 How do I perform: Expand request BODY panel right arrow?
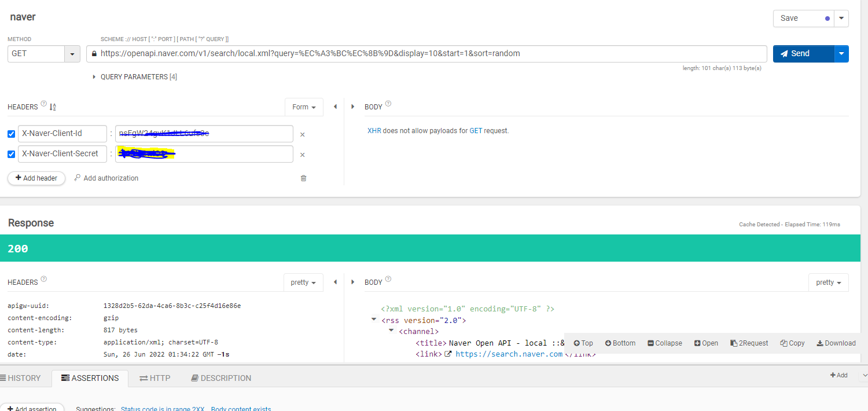[353, 107]
